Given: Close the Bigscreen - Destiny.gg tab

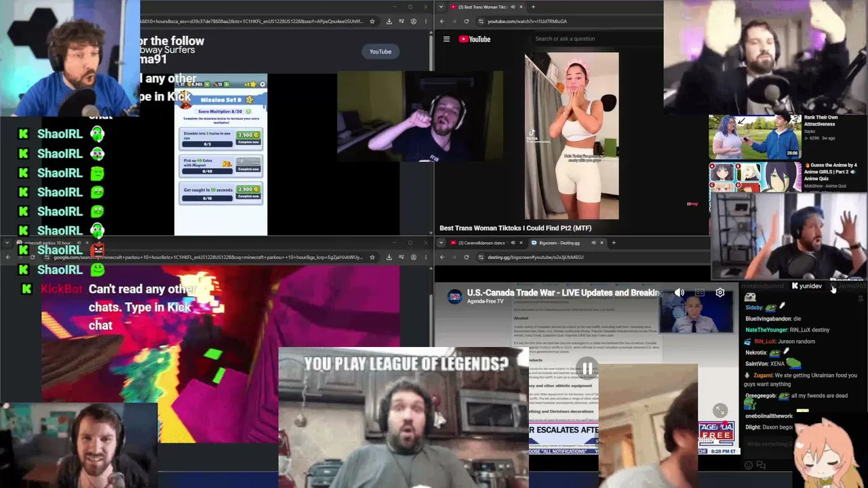Looking at the screenshot, I should pyautogui.click(x=601, y=243).
